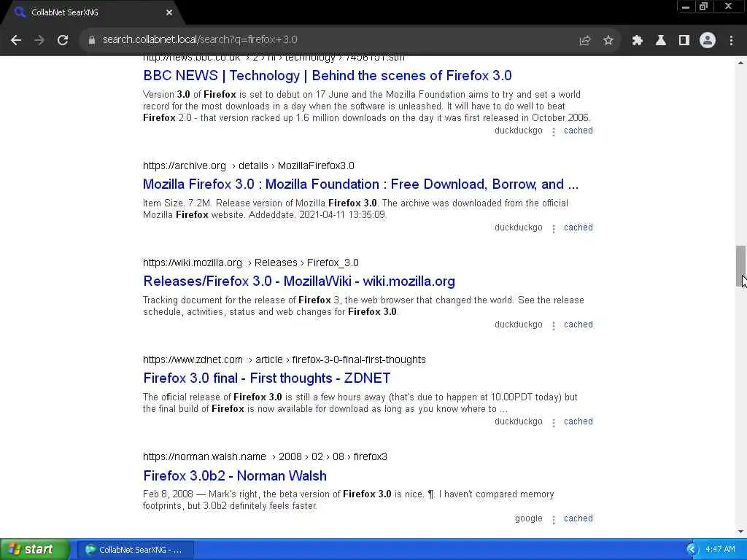Close the CollabNet SearXNG tab
This screenshot has height=560, width=747.
pos(169,13)
